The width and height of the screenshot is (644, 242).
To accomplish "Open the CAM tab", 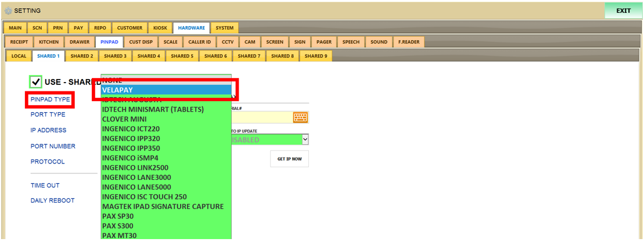I will coord(250,42).
